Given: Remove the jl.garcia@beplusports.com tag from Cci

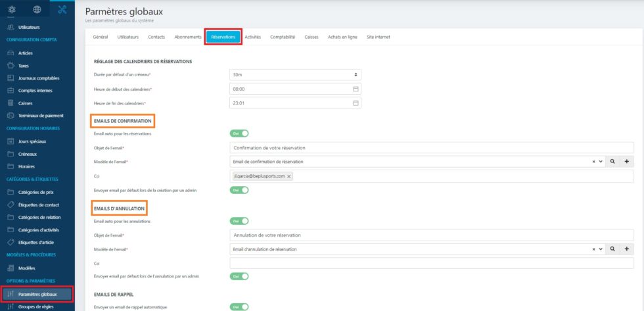Looking at the screenshot, I should click(289, 176).
